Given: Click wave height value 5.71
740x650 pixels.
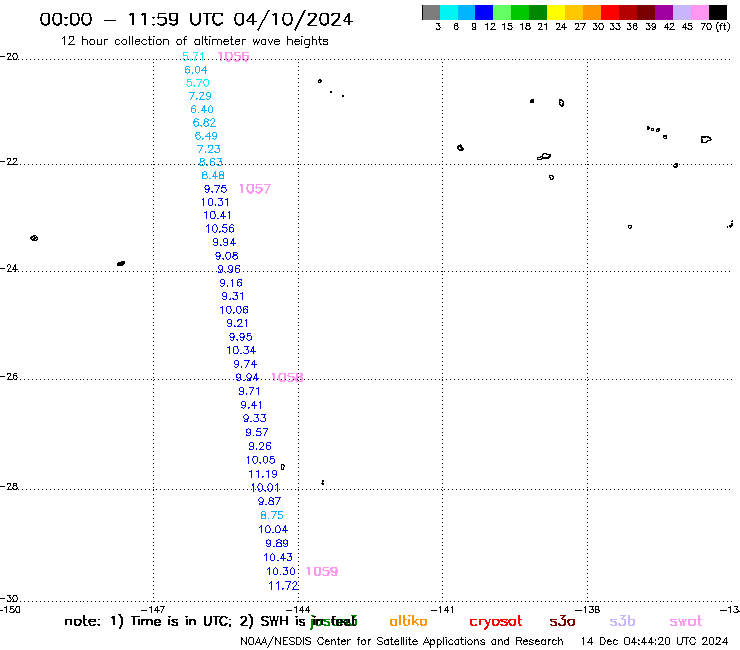Looking at the screenshot, I should (x=193, y=56).
